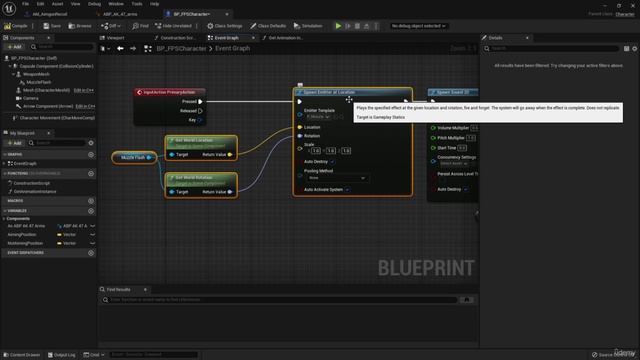Image resolution: width=640 pixels, height=360 pixels.
Task: Open My Blueprint settings gear
Action: click(x=91, y=143)
